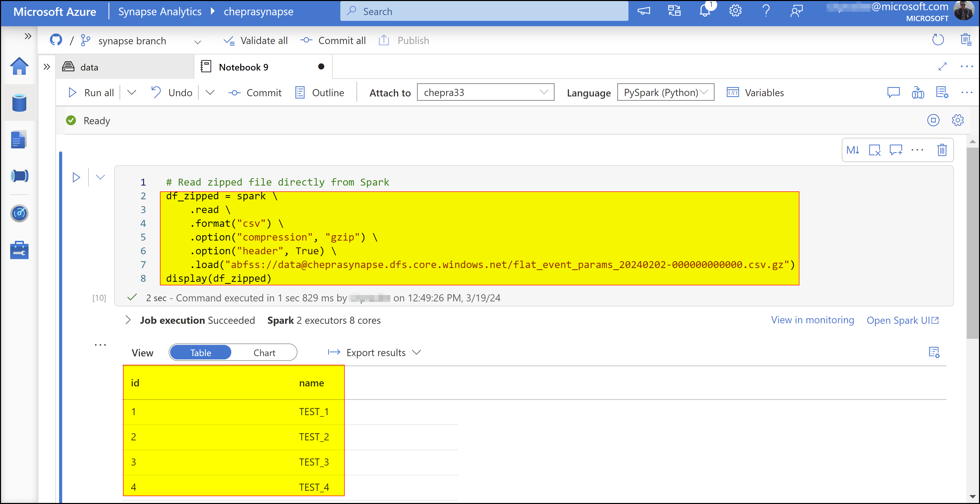Click Run all
980x504 pixels.
coord(91,93)
